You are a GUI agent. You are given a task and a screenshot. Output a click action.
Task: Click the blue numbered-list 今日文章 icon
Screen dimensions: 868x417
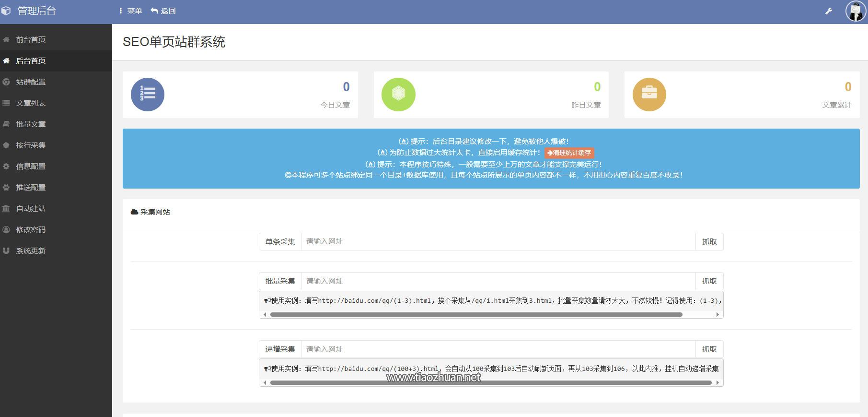coord(148,95)
